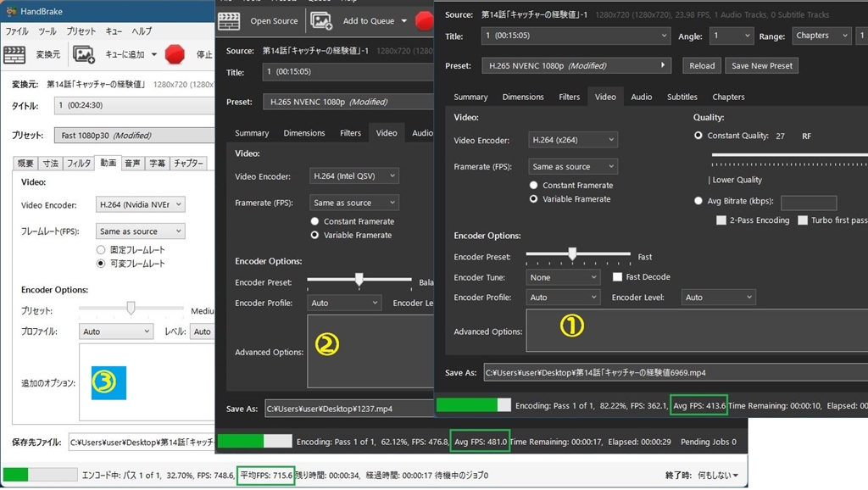The image size is (868, 490).
Task: Switch to the Subtitles tab
Action: pyautogui.click(x=682, y=97)
